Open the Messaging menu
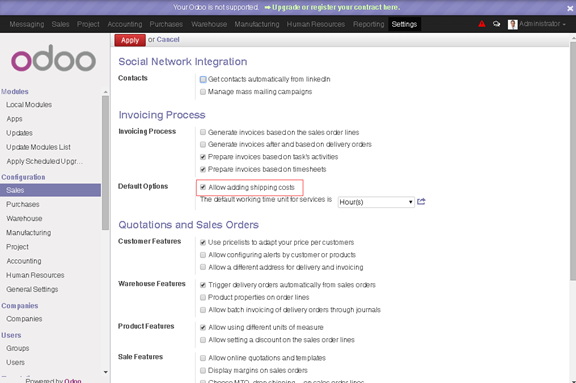 point(27,24)
